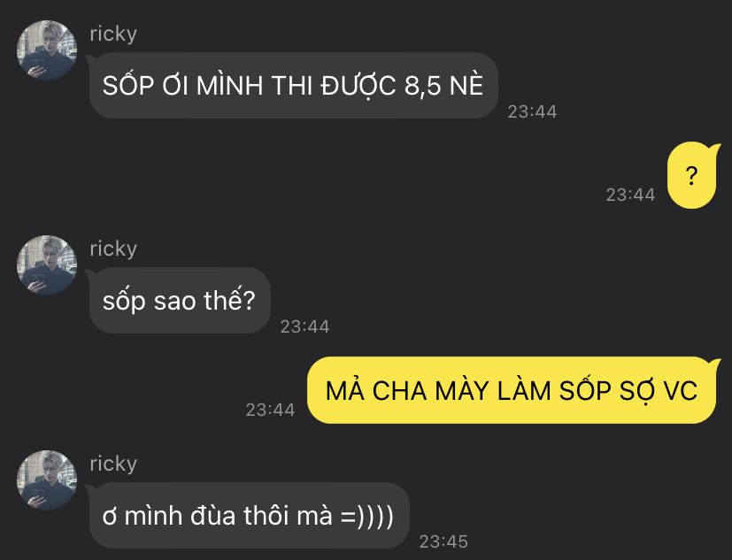Tap ricky's avatar beside the "đùa thôi" message

(x=47, y=480)
